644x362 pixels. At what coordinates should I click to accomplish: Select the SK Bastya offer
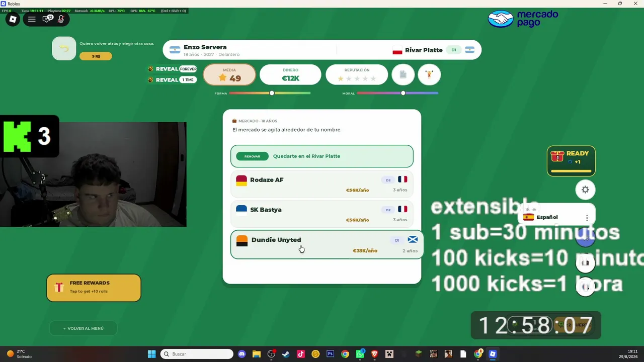pyautogui.click(x=322, y=214)
